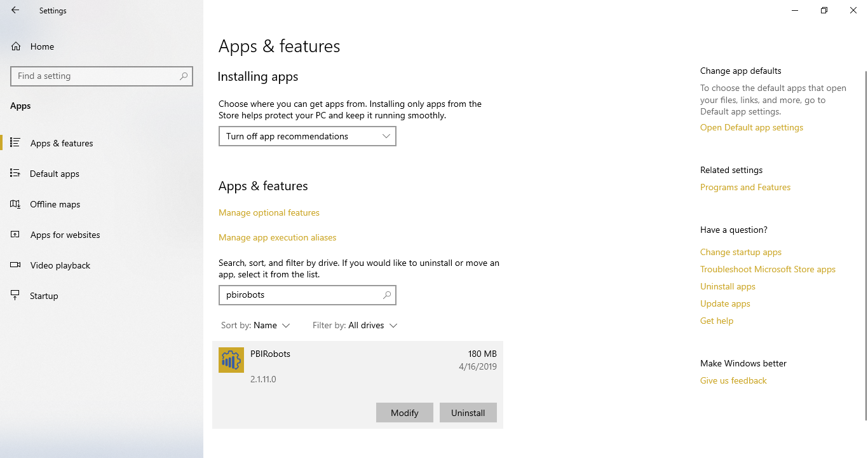868x458 pixels.
Task: Open the Update apps help link
Action: coord(725,303)
